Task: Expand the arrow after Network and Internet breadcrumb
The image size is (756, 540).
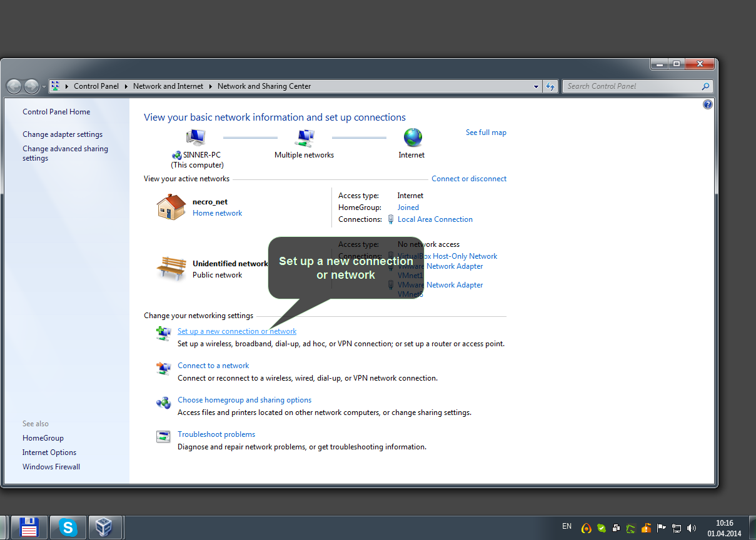Action: pos(211,86)
